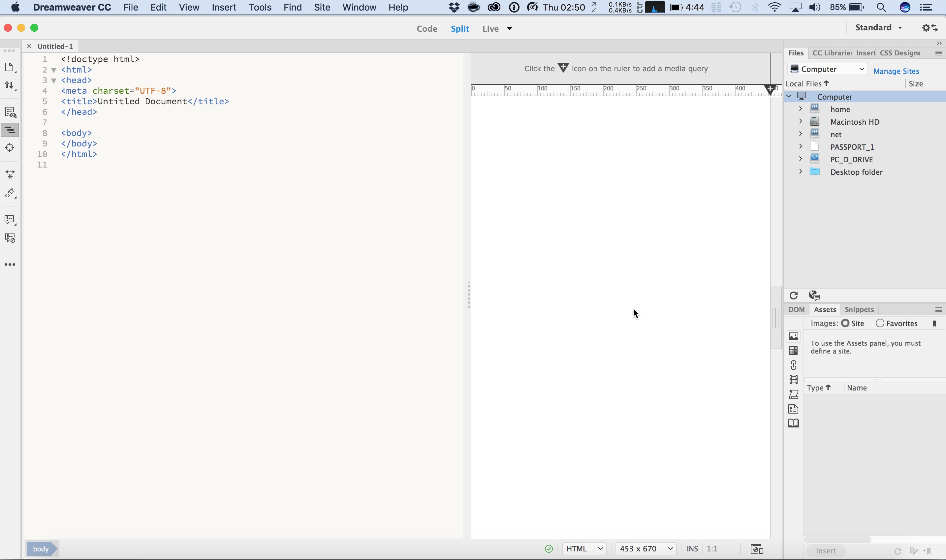Click the Inspect mode crosshair icon
This screenshot has height=560, width=946.
pyautogui.click(x=10, y=148)
